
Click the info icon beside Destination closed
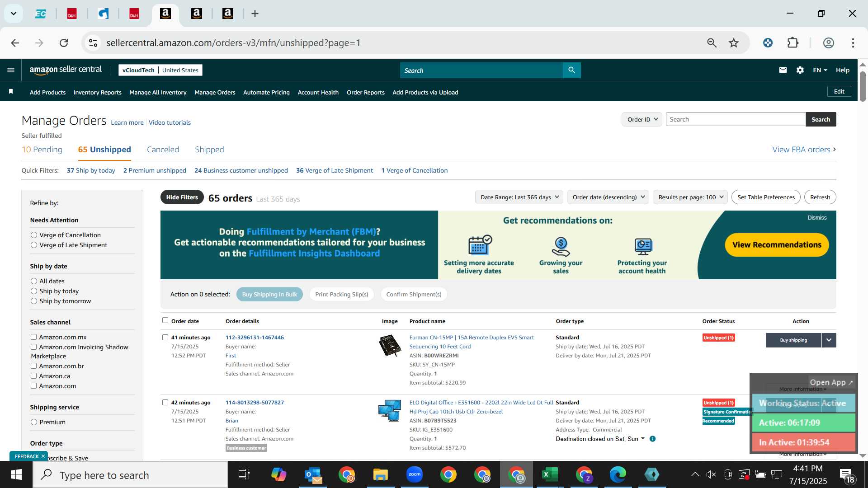click(652, 439)
